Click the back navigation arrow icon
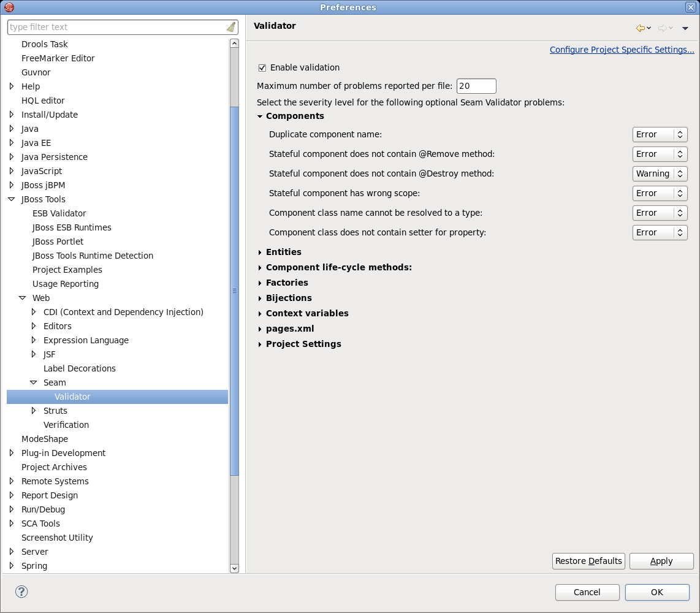The height and width of the screenshot is (613, 700). pos(641,28)
